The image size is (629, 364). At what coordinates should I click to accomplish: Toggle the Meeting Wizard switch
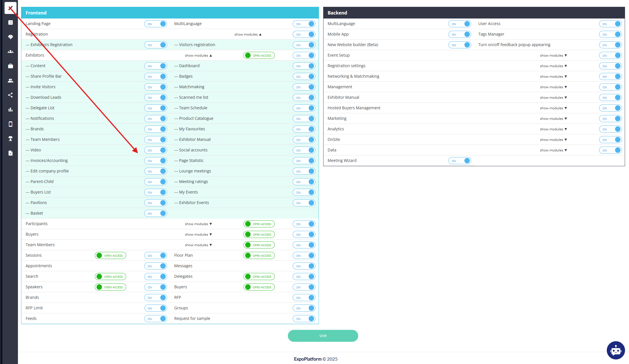[460, 161]
